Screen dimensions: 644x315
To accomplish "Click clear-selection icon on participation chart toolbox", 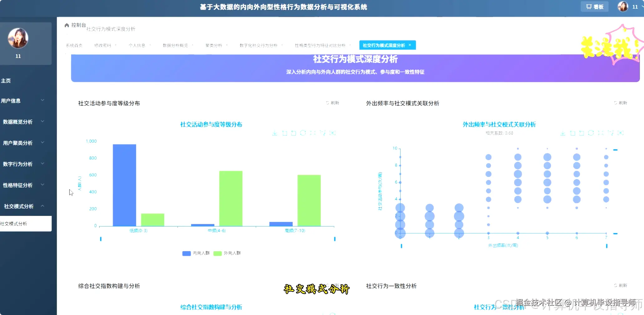I will coord(333,133).
